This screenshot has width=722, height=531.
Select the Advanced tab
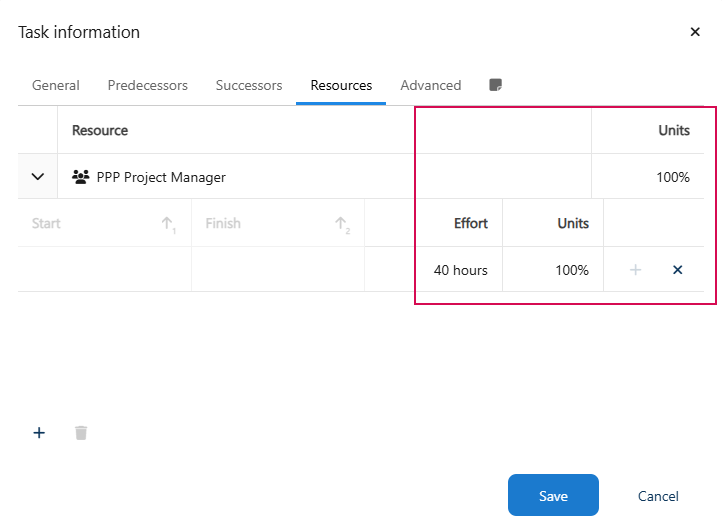430,85
